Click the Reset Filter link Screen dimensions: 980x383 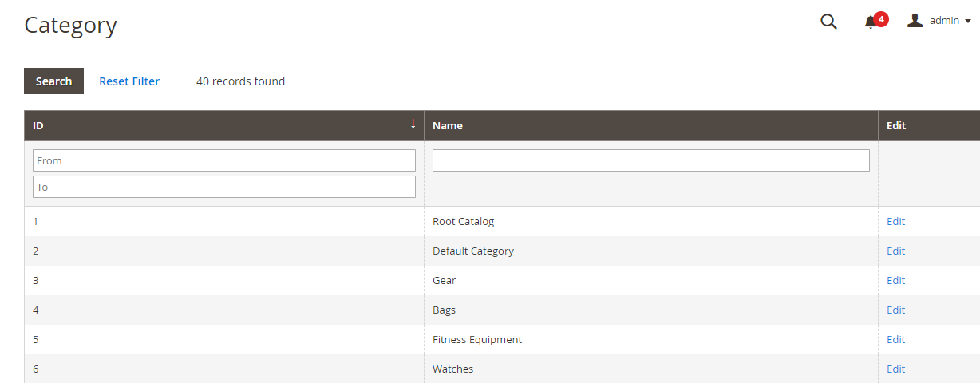click(x=129, y=81)
